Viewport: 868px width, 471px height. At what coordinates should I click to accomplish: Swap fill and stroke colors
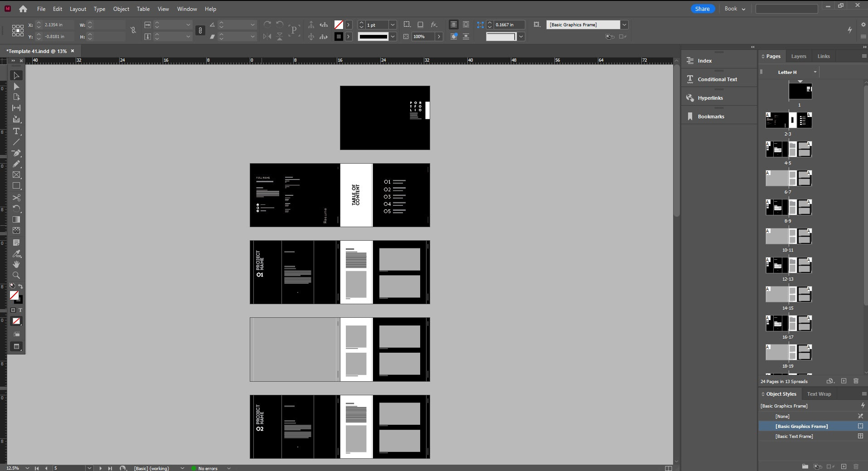click(20, 286)
